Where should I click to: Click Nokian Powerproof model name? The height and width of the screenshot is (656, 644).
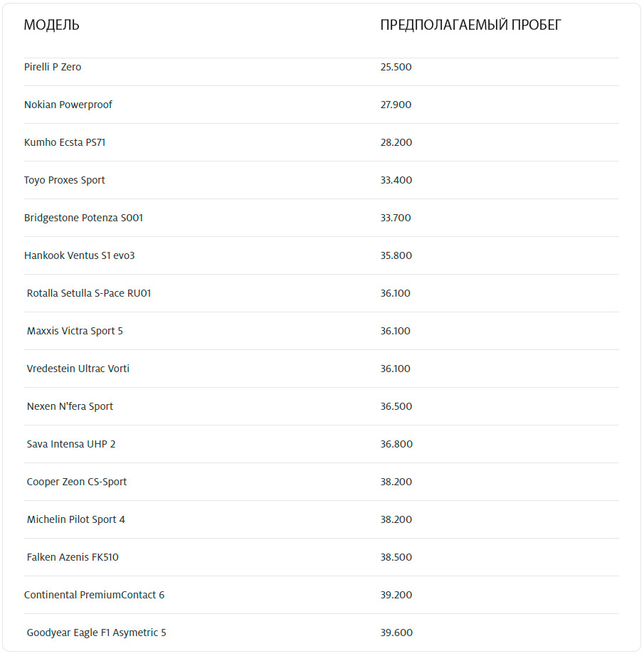(x=68, y=105)
